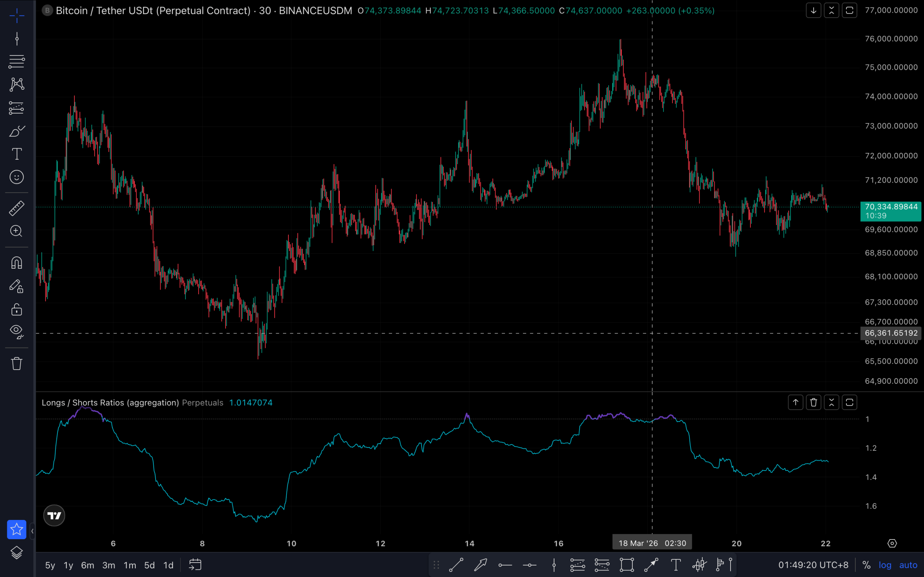
Task: Select the 1d time range
Action: pos(168,565)
